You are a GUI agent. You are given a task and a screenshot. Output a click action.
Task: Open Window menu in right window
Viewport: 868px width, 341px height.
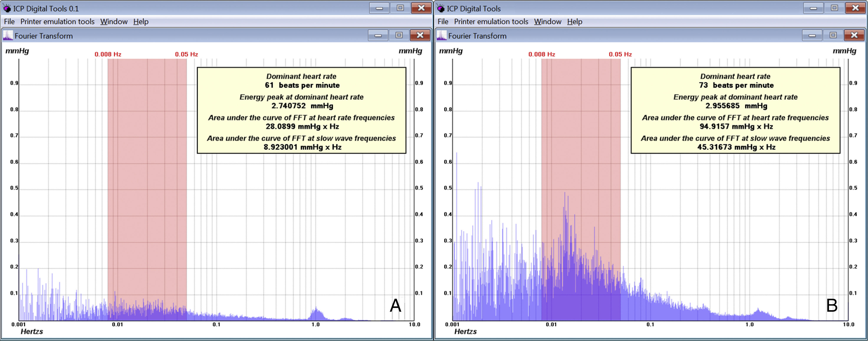[547, 21]
